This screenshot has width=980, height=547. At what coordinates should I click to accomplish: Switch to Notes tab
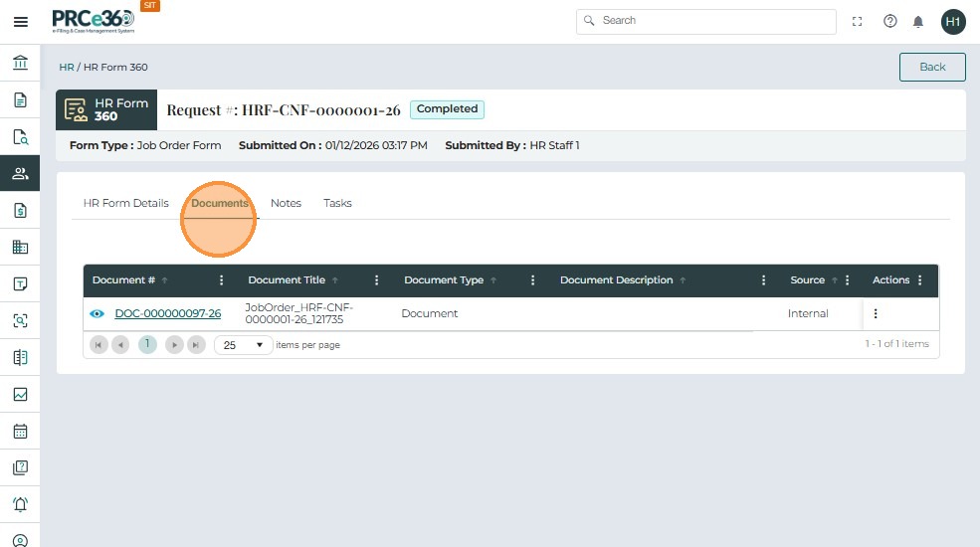[x=286, y=203]
